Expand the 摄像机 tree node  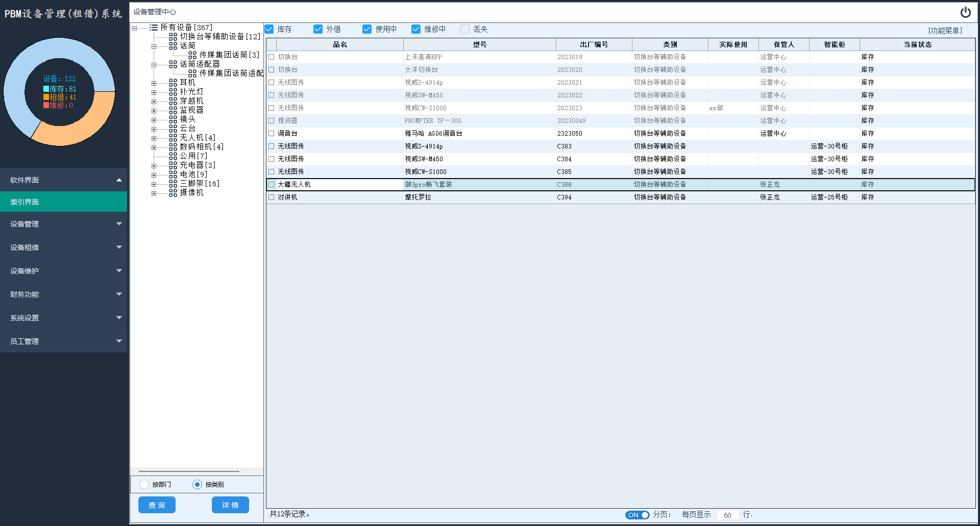(154, 193)
